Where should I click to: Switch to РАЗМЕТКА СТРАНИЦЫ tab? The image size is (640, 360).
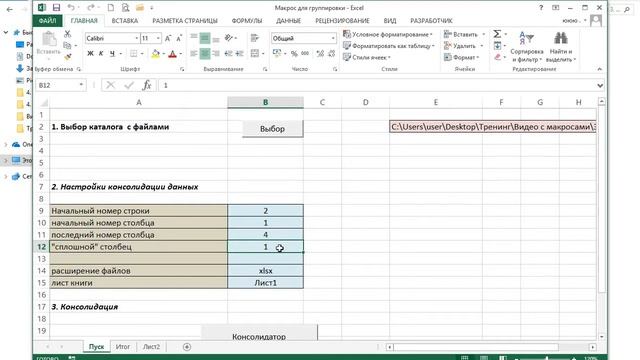[184, 20]
